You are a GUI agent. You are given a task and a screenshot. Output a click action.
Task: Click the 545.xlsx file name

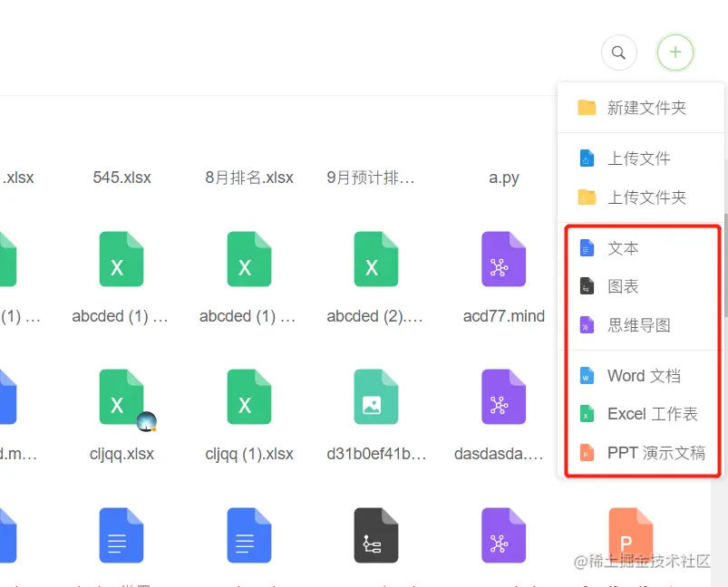[121, 178]
